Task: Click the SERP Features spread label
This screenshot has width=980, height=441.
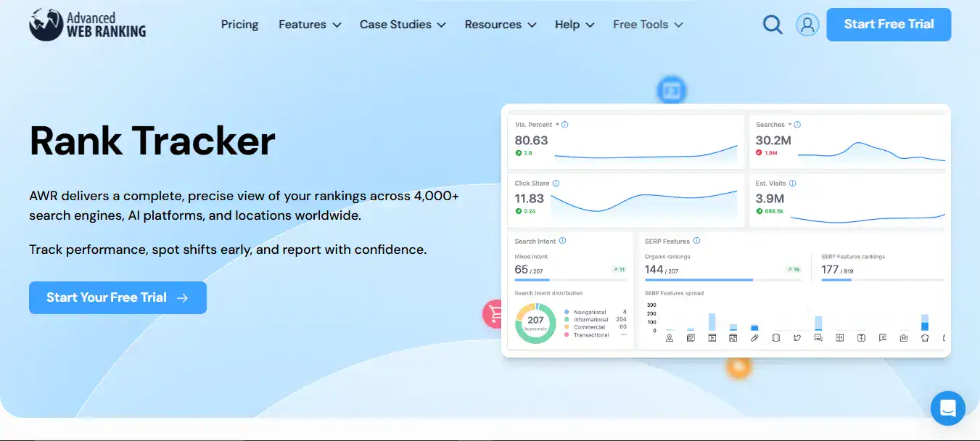Action: pyautogui.click(x=674, y=294)
